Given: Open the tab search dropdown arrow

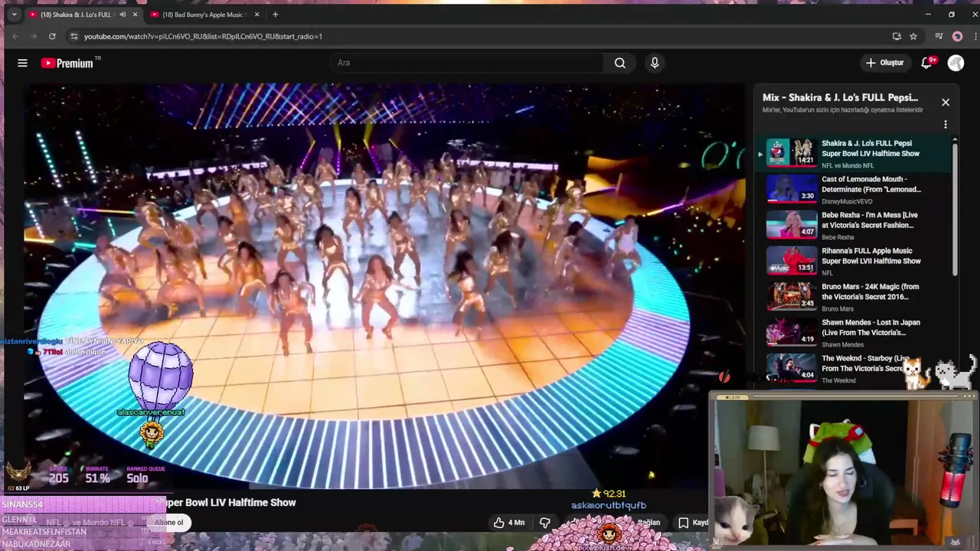Looking at the screenshot, I should 14,14.
